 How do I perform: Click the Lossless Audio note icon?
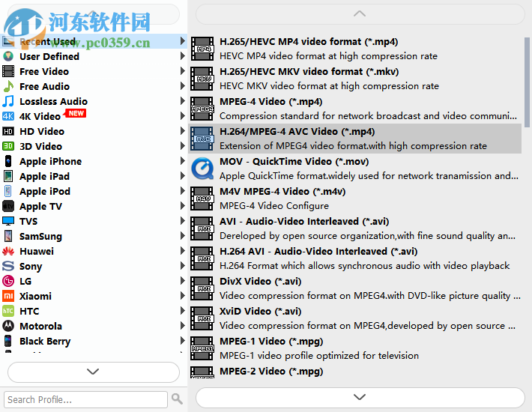pyautogui.click(x=8, y=101)
